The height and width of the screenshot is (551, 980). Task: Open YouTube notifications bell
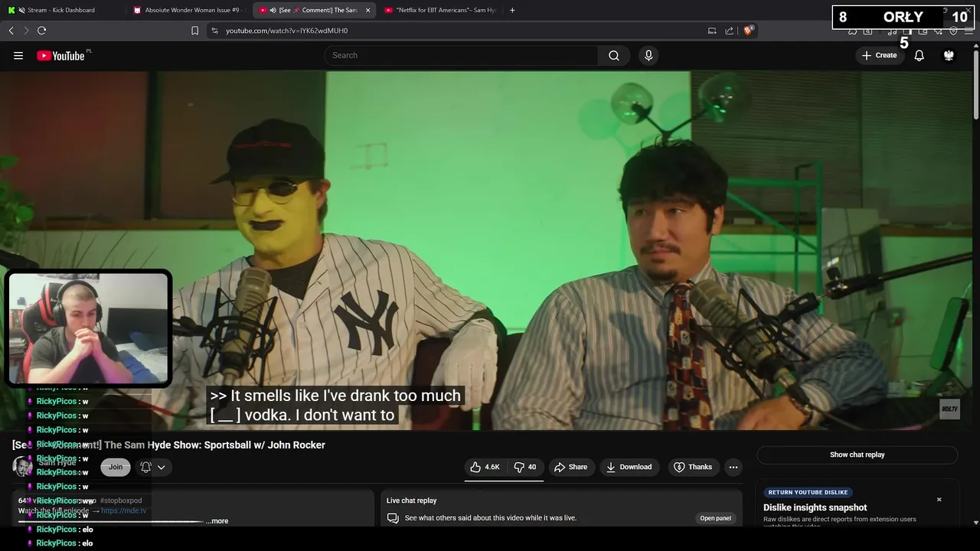pyautogui.click(x=919, y=55)
